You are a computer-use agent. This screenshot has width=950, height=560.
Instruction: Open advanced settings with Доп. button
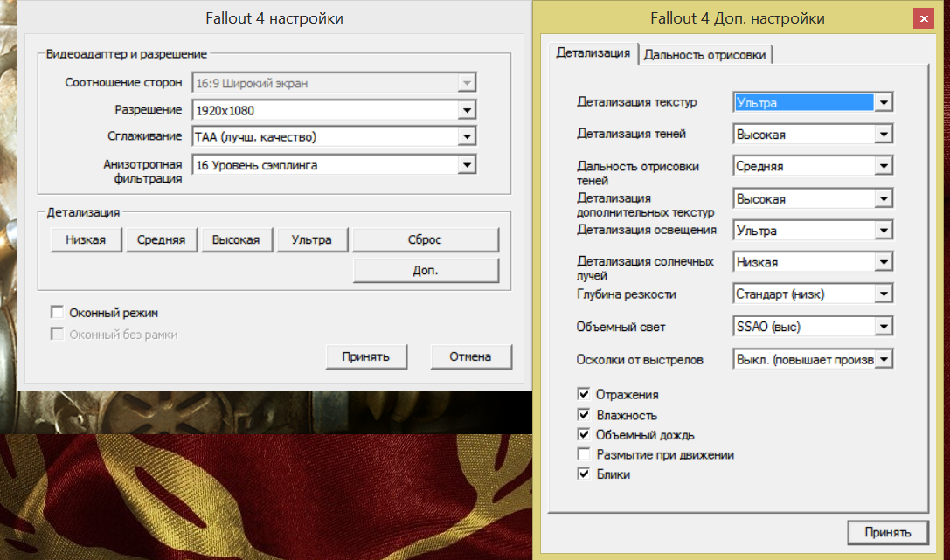click(426, 271)
